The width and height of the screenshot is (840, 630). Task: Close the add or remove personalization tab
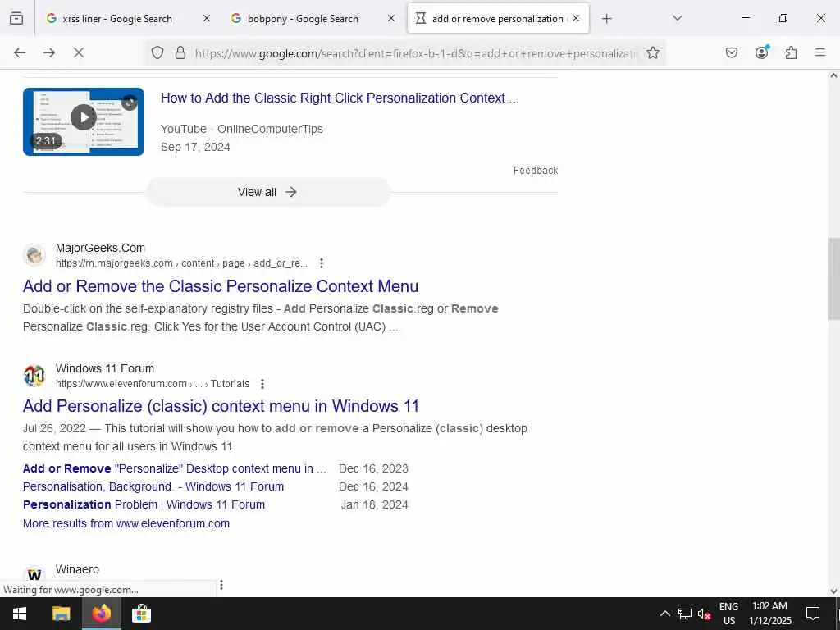576,18
